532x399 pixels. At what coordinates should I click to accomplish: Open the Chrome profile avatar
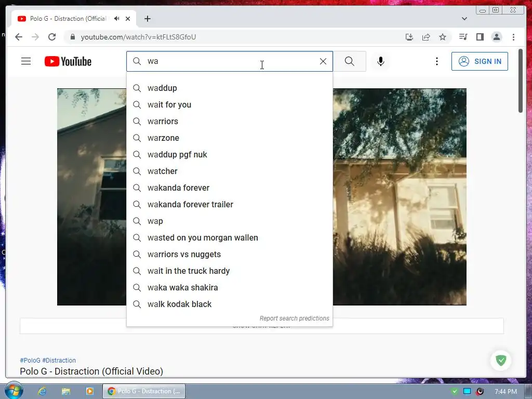point(496,37)
